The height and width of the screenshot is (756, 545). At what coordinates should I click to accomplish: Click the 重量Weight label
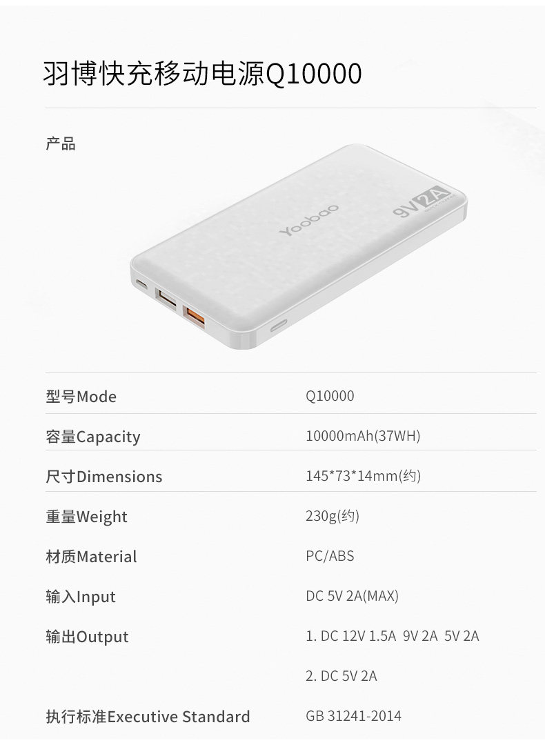[86, 517]
